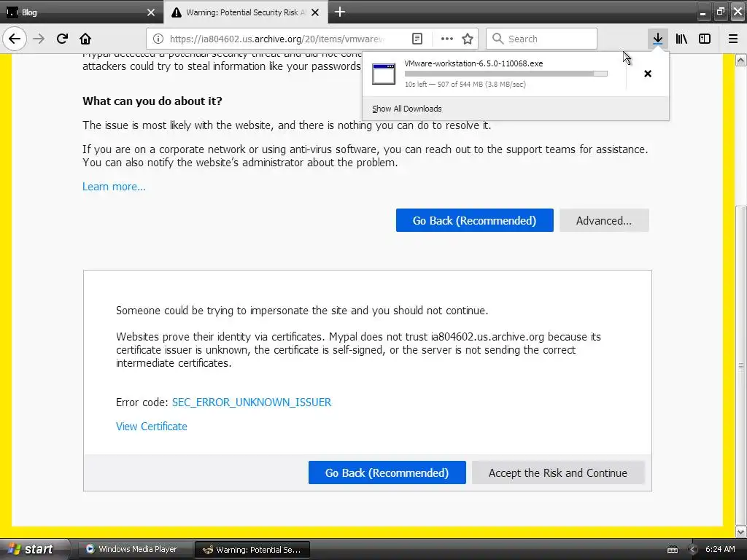Go back with the browser back arrow

(x=15, y=39)
